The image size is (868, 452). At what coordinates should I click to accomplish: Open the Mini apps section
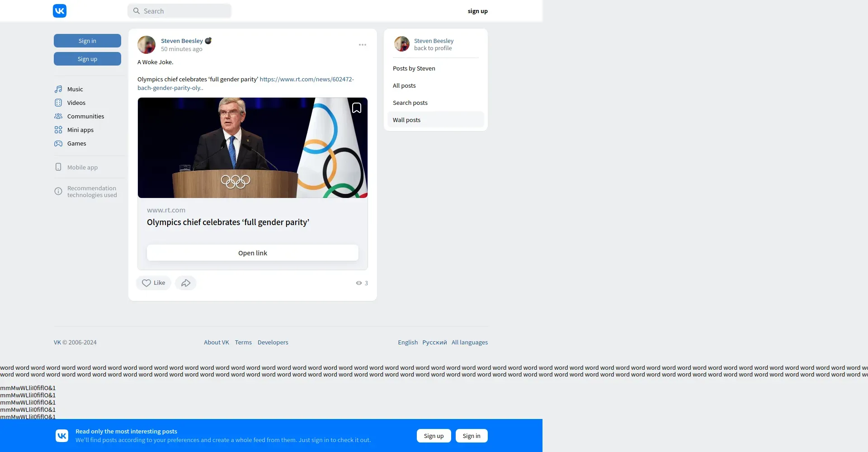[80, 130]
